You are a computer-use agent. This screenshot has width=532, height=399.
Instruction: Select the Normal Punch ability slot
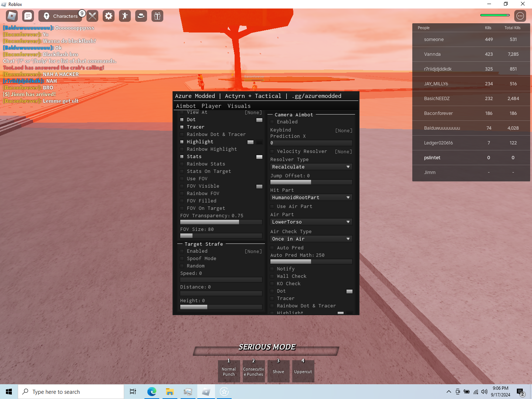[229, 371]
